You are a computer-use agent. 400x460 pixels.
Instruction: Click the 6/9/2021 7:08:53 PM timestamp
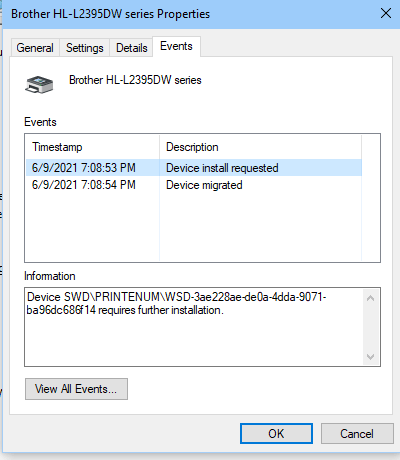[84, 168]
